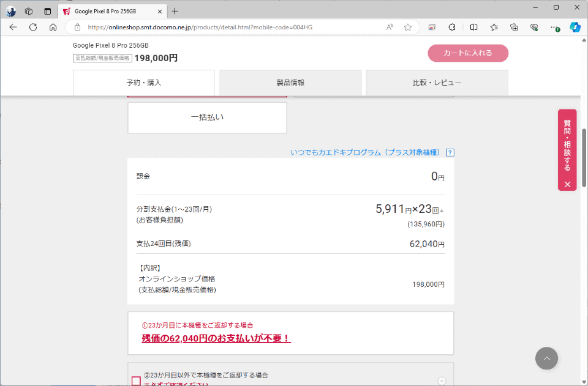Add this page to favorites
Image resolution: width=588 pixels, height=386 pixels.
click(x=407, y=28)
